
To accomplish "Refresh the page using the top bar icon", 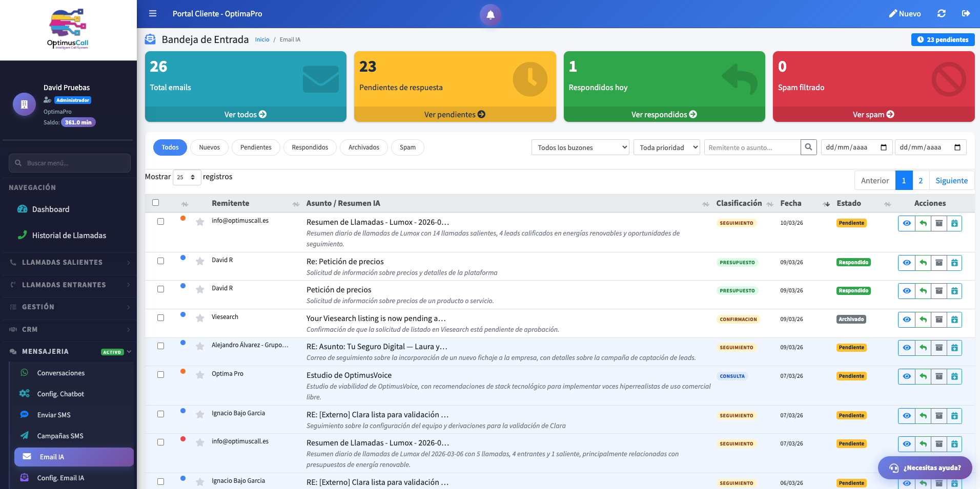I will (942, 14).
